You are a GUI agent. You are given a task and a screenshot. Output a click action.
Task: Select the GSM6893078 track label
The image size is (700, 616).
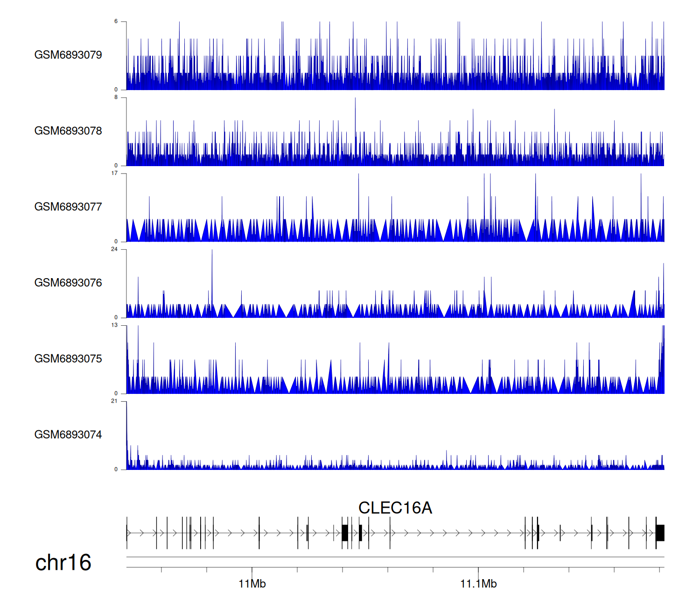point(68,131)
